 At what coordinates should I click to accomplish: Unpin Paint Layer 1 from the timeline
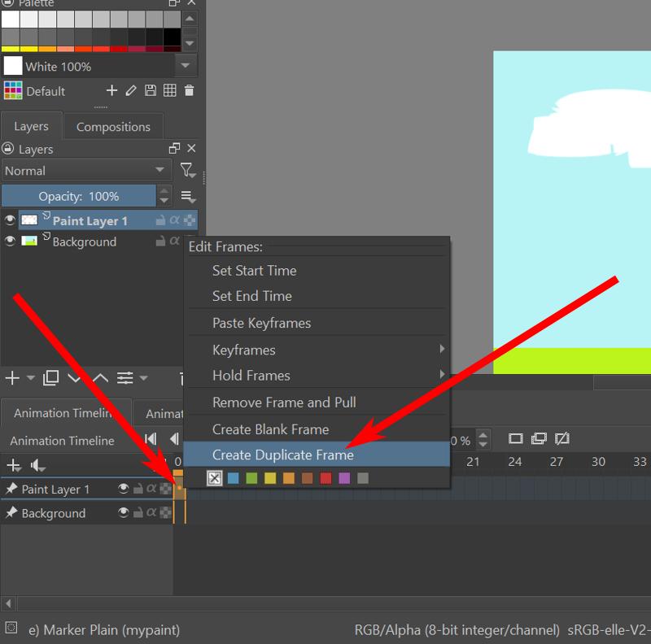(x=11, y=489)
